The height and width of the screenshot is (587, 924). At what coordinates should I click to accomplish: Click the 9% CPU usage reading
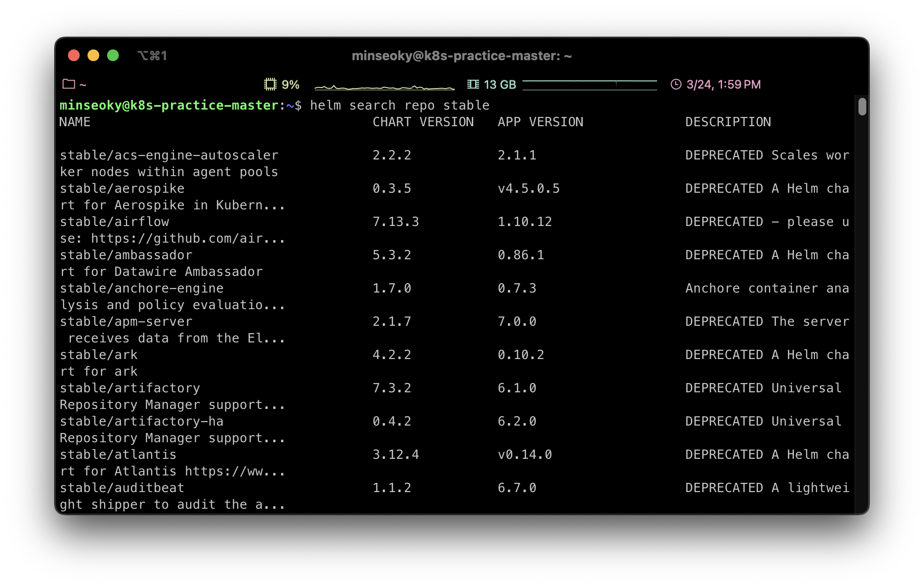(290, 85)
